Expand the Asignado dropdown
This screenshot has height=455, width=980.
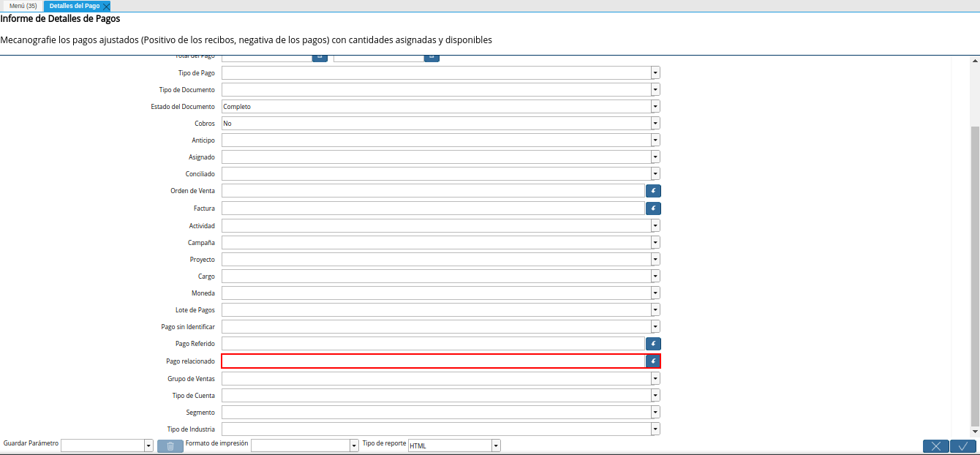pos(655,157)
